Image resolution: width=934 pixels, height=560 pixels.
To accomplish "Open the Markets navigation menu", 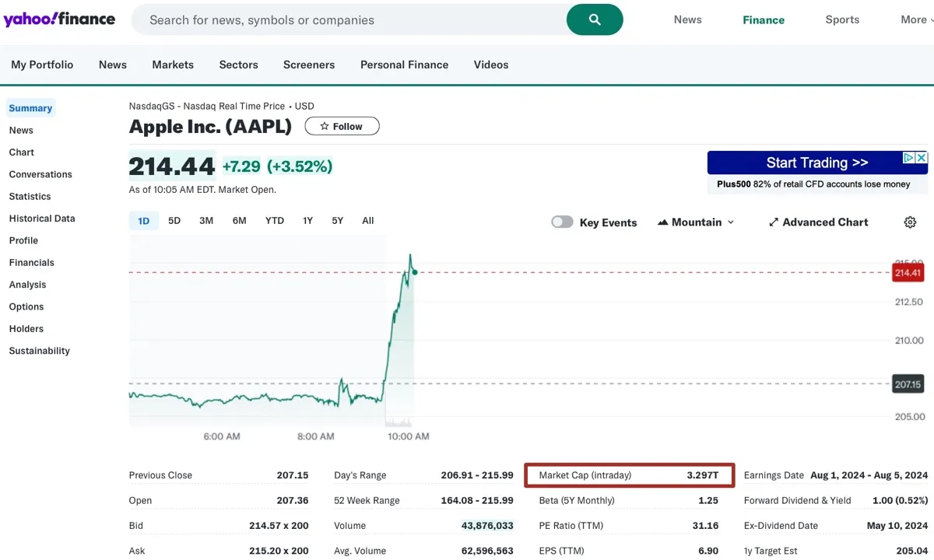I will tap(173, 65).
